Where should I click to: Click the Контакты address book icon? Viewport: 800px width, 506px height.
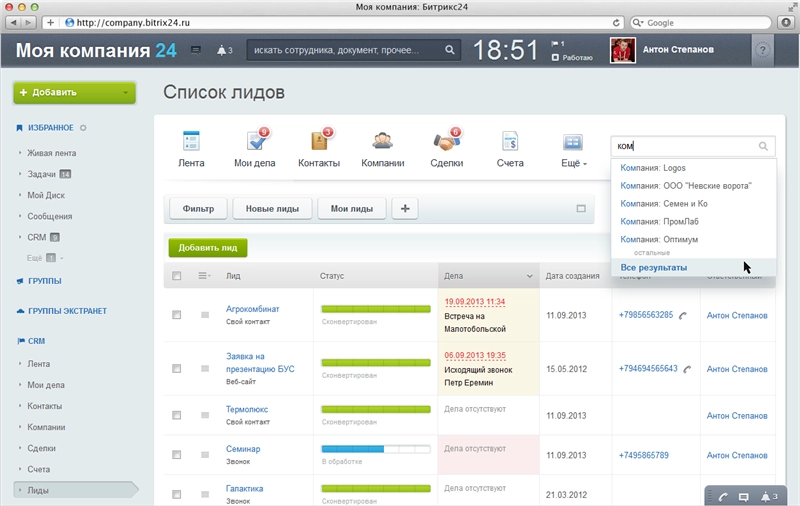(x=320, y=142)
